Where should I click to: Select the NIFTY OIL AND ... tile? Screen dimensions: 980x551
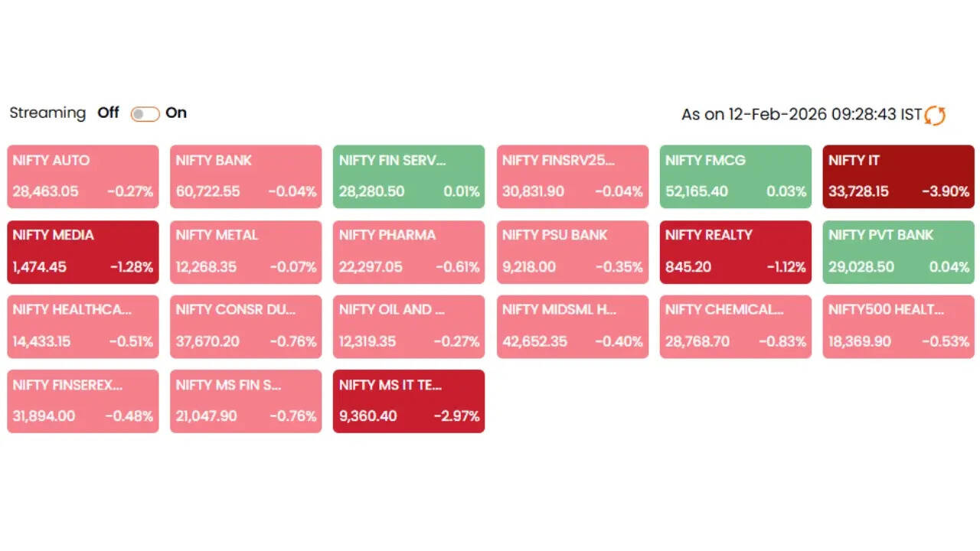coord(409,326)
